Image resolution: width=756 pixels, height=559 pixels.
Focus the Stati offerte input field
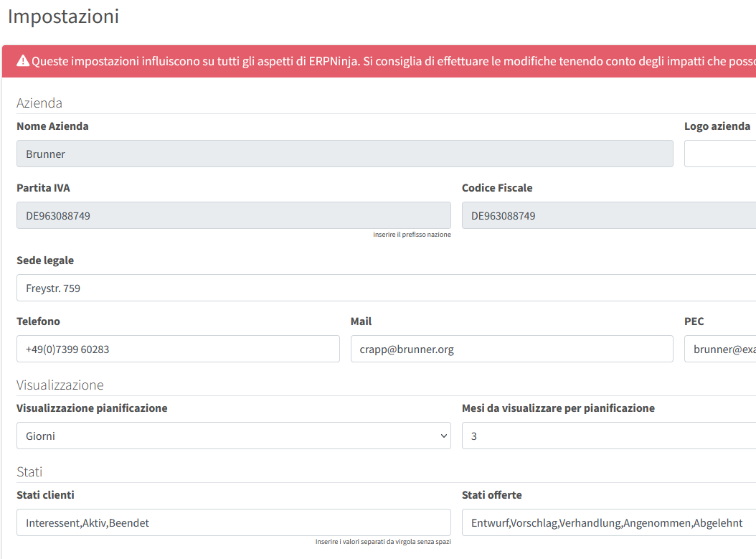609,522
